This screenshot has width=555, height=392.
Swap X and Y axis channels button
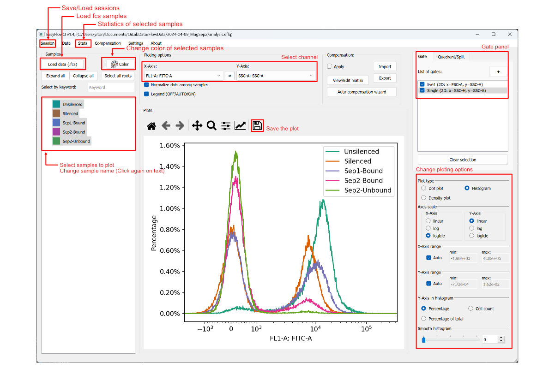click(x=229, y=76)
